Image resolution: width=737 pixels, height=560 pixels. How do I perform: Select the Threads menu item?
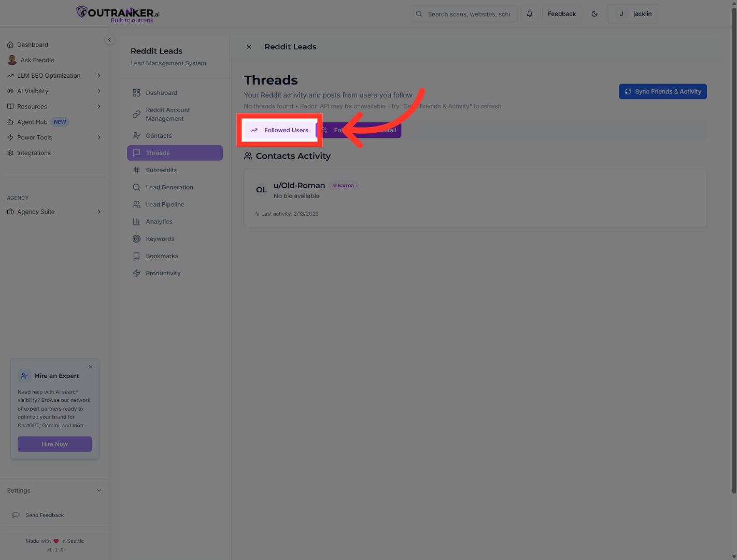(175, 153)
